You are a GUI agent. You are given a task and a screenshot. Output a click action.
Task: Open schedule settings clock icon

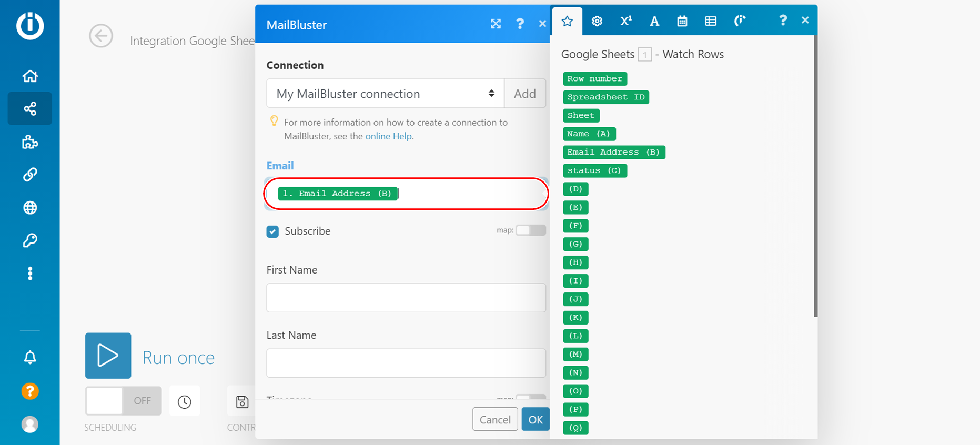tap(185, 402)
